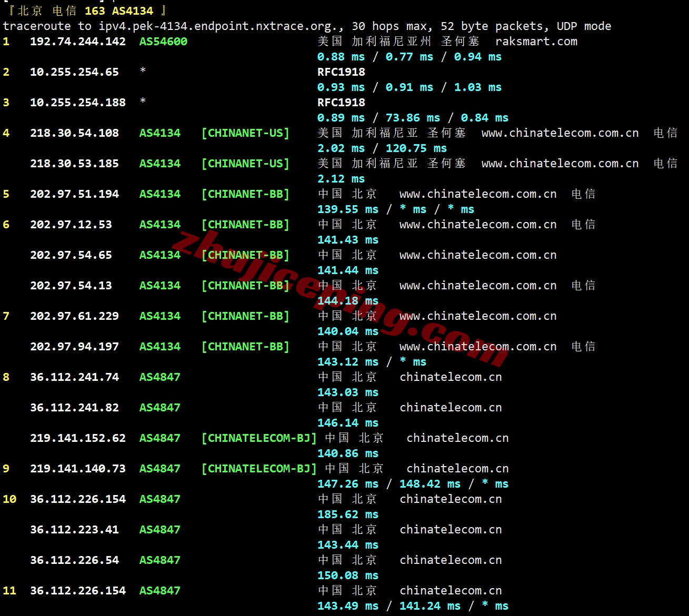Click the CHINATELECOM-BJ tag beside 219.141.152.62

[259, 438]
